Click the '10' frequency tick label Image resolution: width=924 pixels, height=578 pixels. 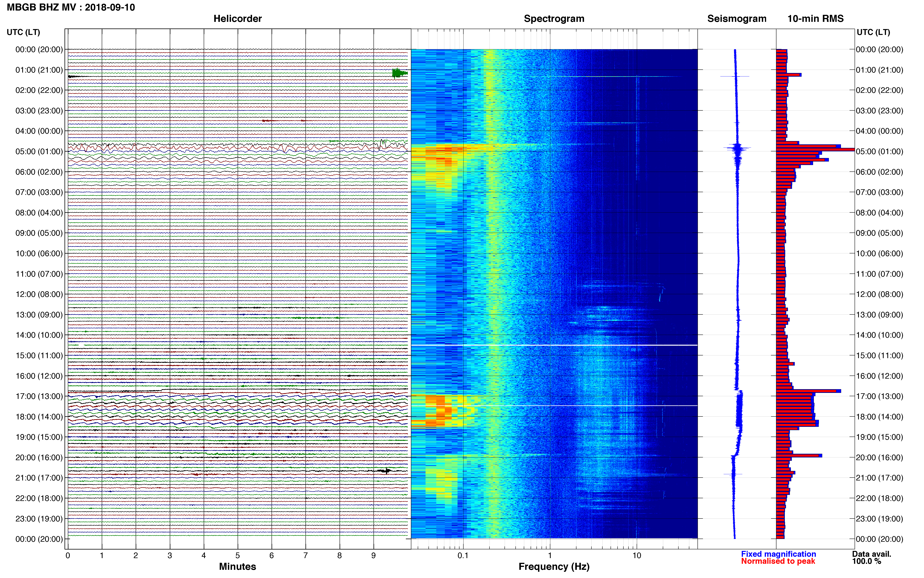[637, 555]
